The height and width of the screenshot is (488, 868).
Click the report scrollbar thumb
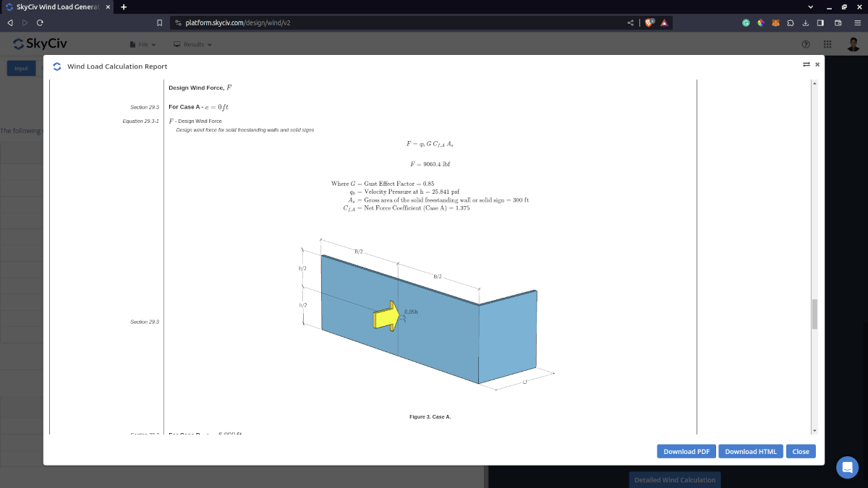[815, 314]
